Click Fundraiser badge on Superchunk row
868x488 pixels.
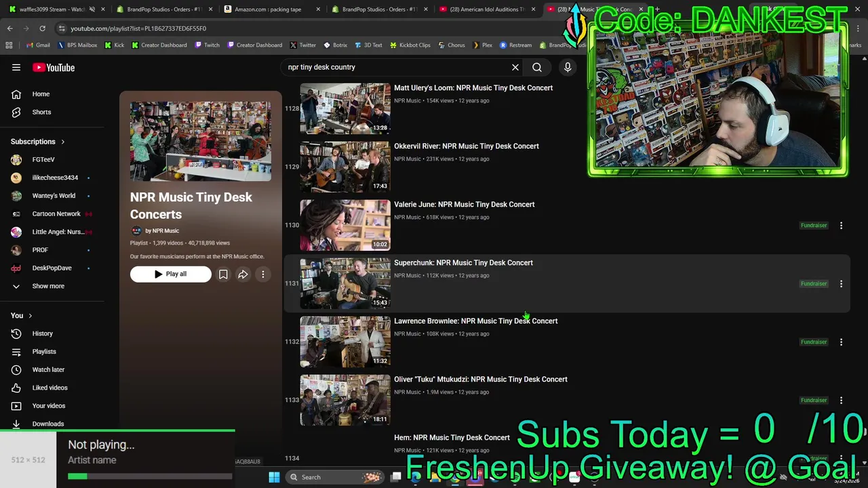coord(813,283)
